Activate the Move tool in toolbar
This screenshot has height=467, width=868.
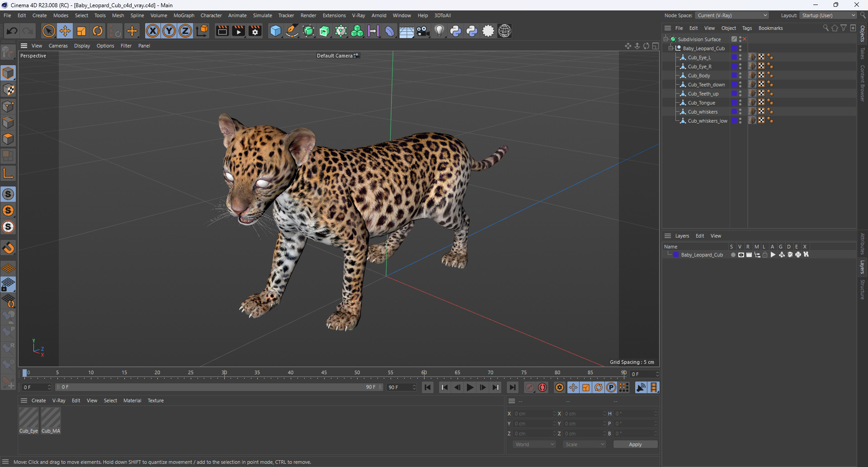click(65, 31)
